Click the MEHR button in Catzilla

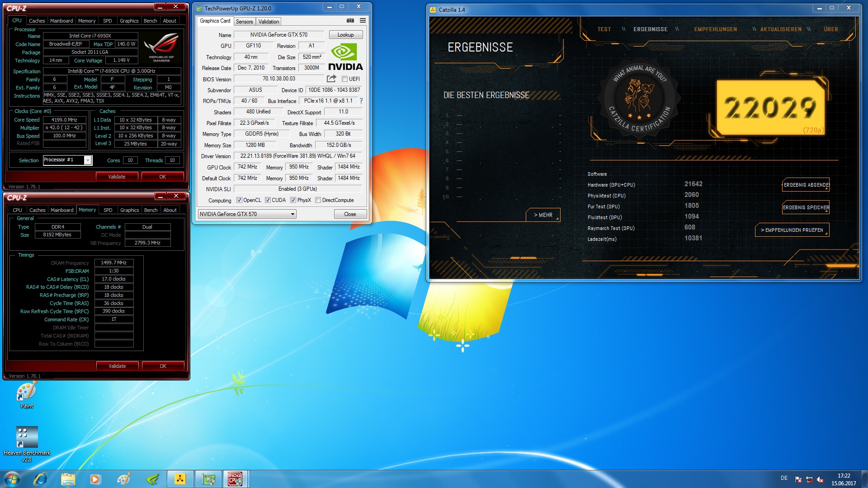[x=543, y=215]
